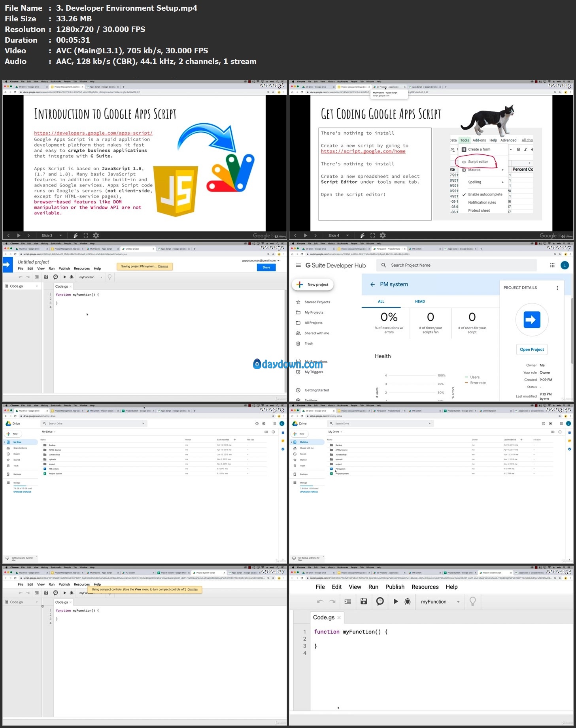This screenshot has width=576, height=728.
Task: Open the script.google.com/home link on slide
Action: 363,151
